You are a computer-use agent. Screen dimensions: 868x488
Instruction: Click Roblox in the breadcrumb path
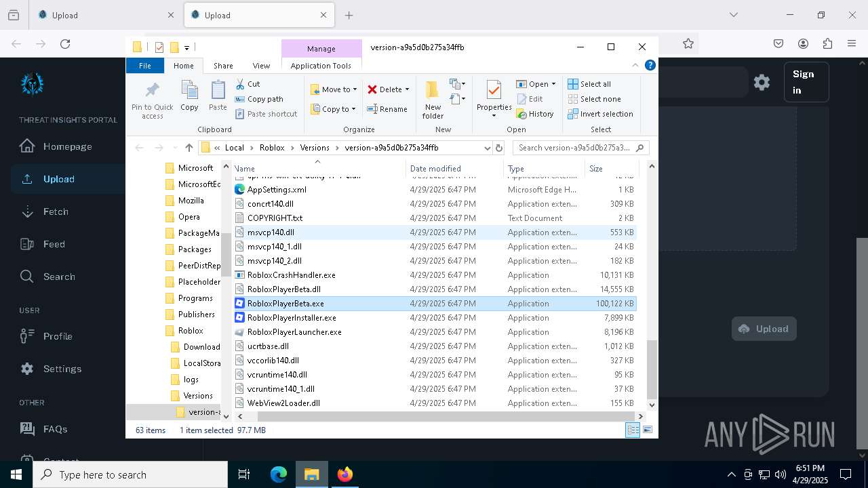tap(272, 148)
